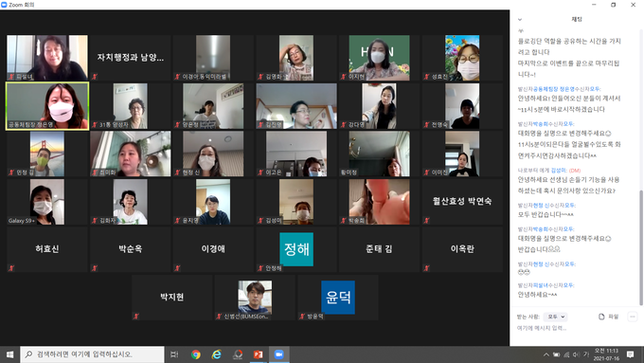
Task: Launch Internet Explorer from the taskbar
Action: coord(217,354)
